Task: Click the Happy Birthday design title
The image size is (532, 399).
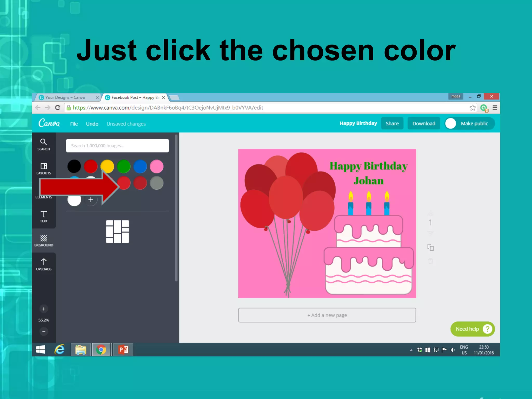Action: click(x=358, y=123)
